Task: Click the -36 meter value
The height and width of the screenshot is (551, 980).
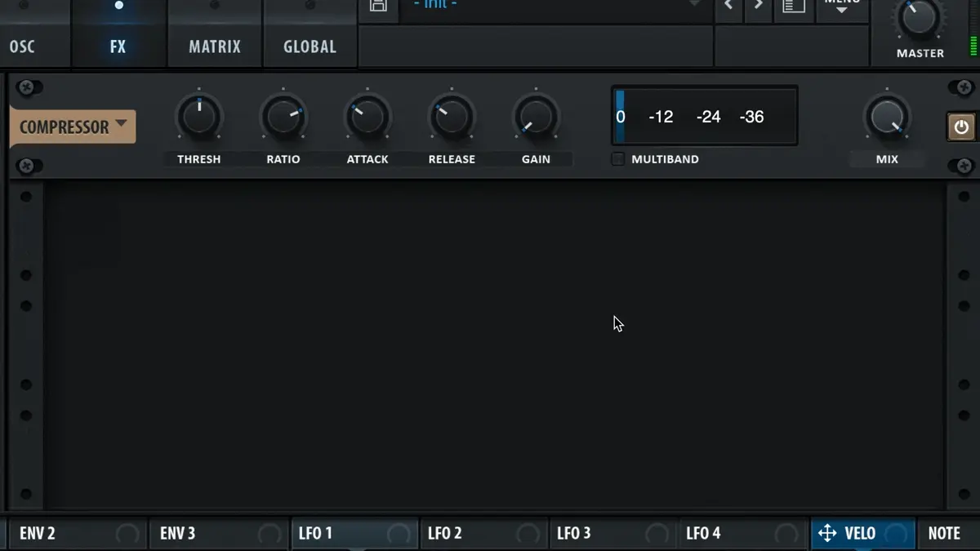Action: point(751,117)
